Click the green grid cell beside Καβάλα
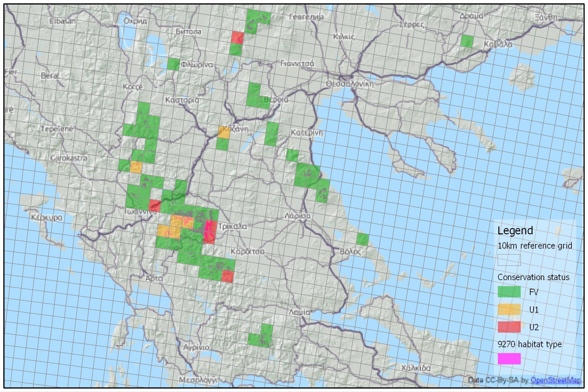The image size is (588, 392). coord(467,41)
